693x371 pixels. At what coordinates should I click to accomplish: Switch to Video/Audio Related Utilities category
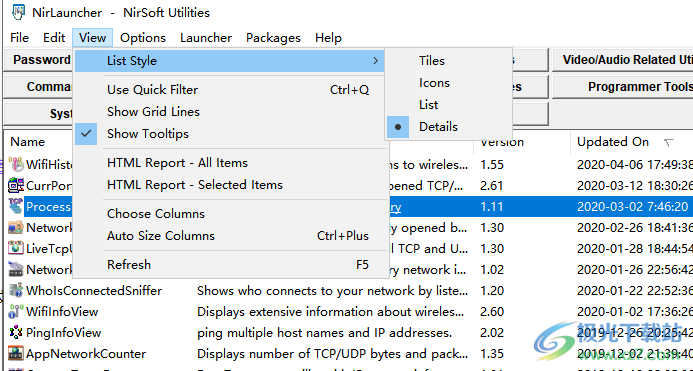tap(623, 60)
